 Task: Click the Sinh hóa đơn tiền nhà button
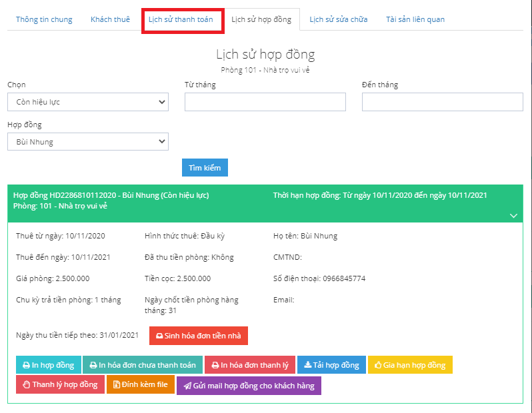pyautogui.click(x=199, y=336)
